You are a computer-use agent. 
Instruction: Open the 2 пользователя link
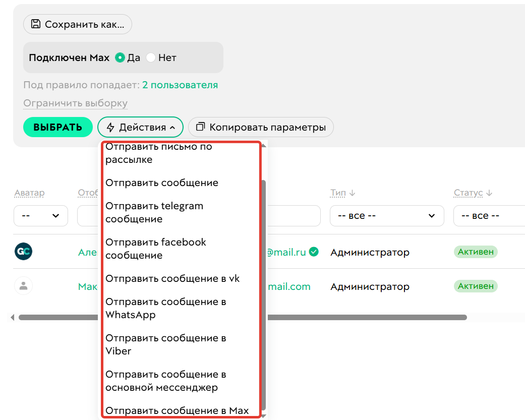click(180, 85)
